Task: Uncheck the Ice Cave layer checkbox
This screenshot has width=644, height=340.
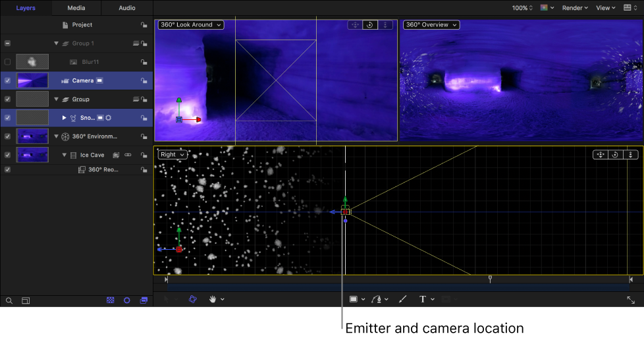Action: [7, 155]
